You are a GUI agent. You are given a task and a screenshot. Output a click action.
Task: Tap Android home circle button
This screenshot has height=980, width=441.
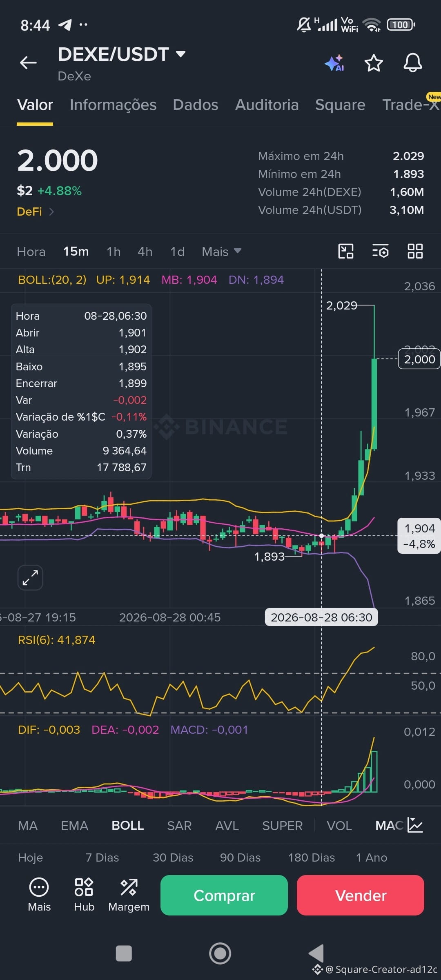tap(220, 953)
